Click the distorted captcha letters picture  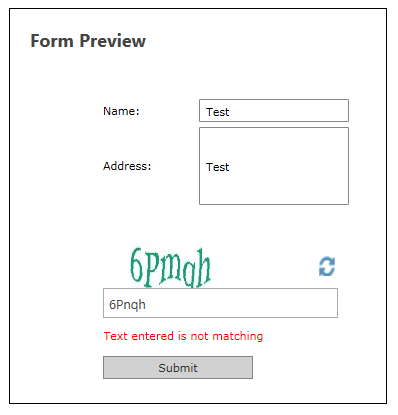(x=170, y=268)
